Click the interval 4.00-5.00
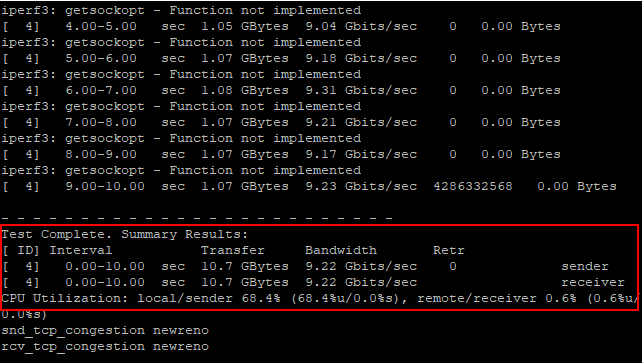Image resolution: width=642 pixels, height=363 pixels. (101, 26)
